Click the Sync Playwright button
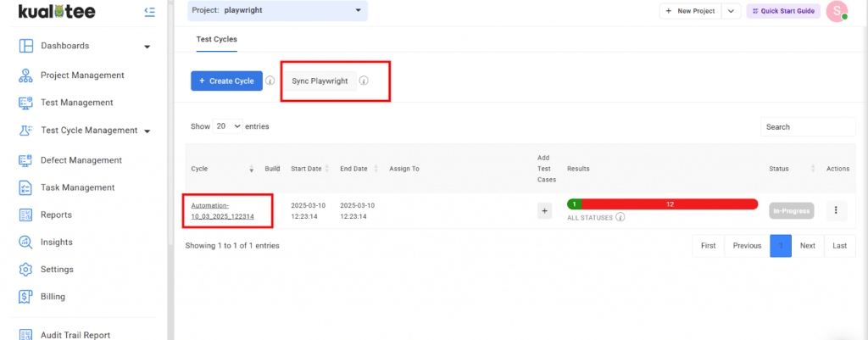The height and width of the screenshot is (340, 868). click(x=320, y=81)
